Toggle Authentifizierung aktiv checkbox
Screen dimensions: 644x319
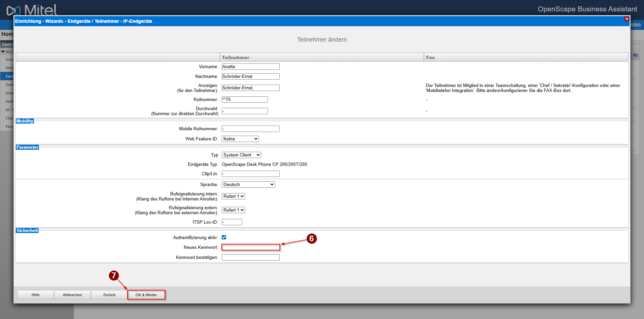(x=224, y=237)
